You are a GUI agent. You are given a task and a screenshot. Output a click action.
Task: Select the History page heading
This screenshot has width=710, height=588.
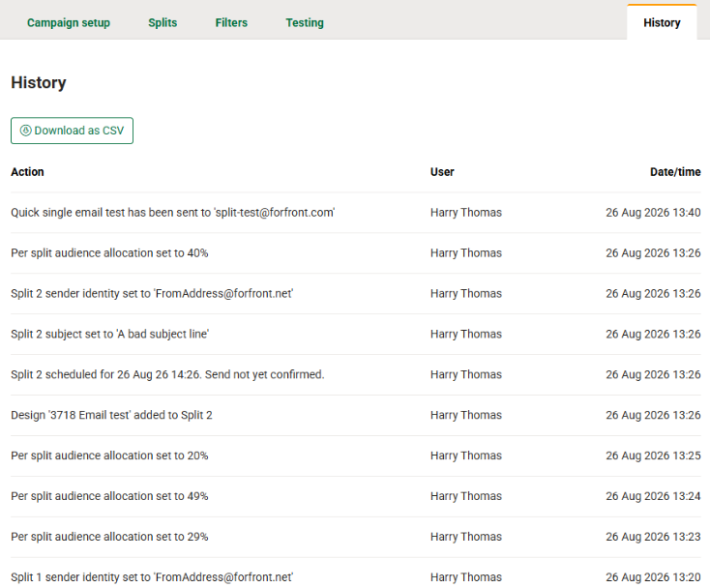(x=39, y=82)
